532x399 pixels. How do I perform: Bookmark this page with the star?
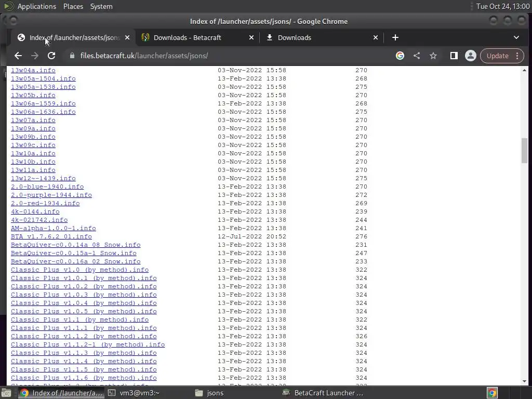[433, 56]
